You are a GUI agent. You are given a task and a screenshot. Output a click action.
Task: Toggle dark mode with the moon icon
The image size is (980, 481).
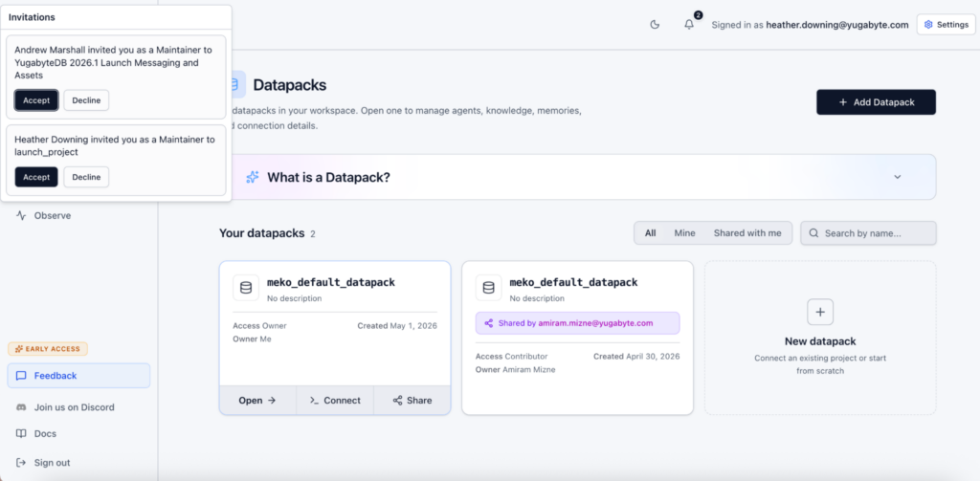coord(655,25)
